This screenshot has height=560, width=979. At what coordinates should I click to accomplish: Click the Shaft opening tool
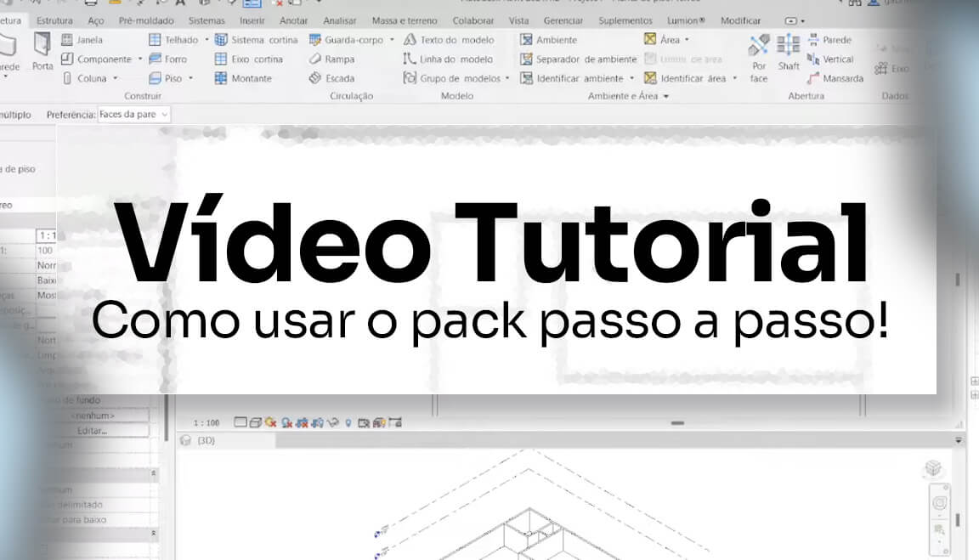[789, 51]
